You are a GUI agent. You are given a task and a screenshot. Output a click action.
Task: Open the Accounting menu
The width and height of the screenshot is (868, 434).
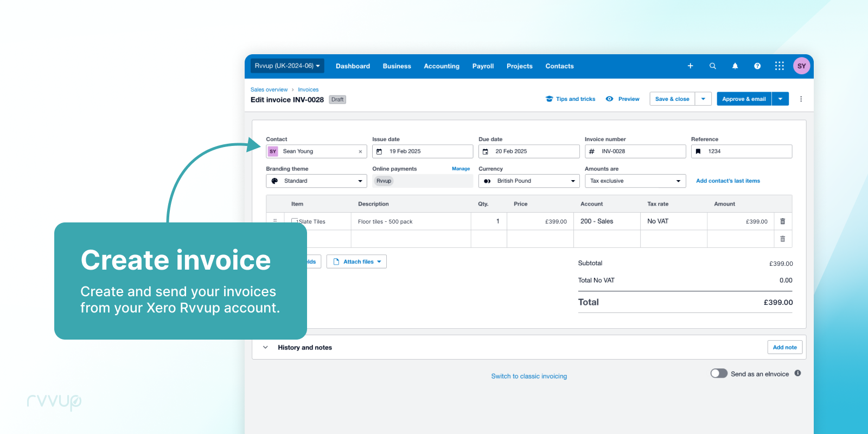442,66
